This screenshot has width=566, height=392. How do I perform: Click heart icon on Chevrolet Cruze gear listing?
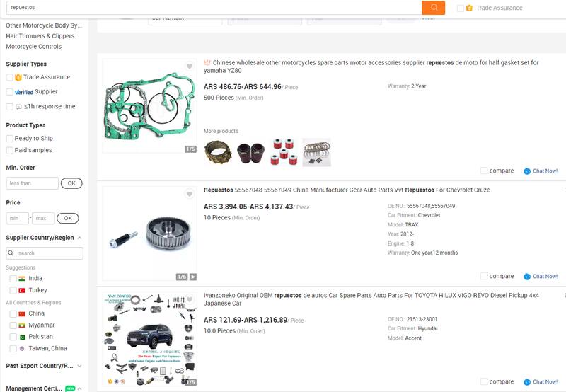[x=190, y=194]
